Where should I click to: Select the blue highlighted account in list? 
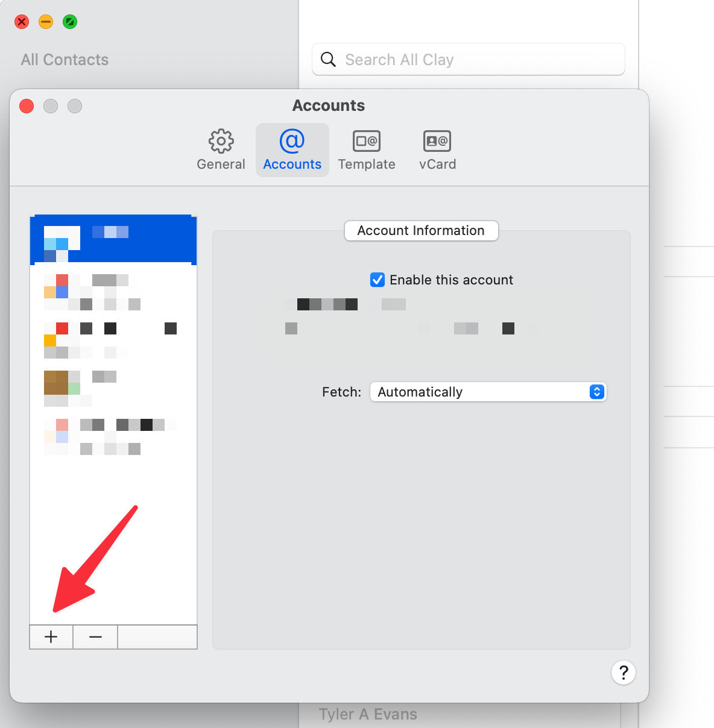pos(113,240)
